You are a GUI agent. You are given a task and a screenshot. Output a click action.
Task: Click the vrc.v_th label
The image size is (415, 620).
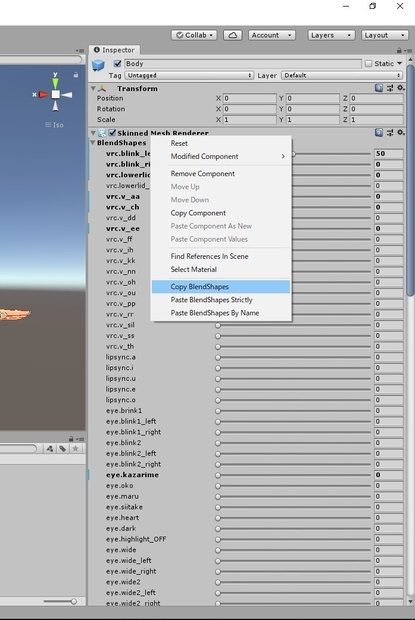tap(120, 346)
